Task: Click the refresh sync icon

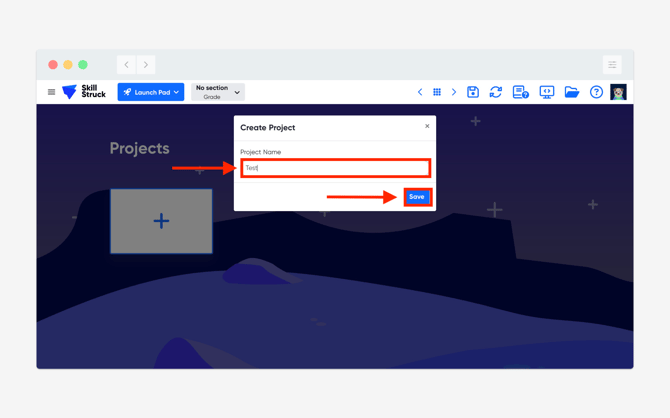Action: pos(496,92)
